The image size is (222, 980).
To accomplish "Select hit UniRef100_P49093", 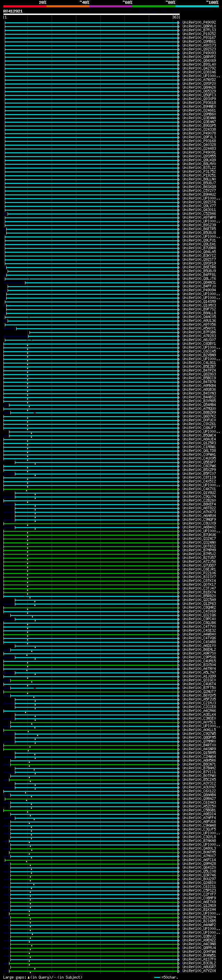I will pyautogui.click(x=199, y=53).
